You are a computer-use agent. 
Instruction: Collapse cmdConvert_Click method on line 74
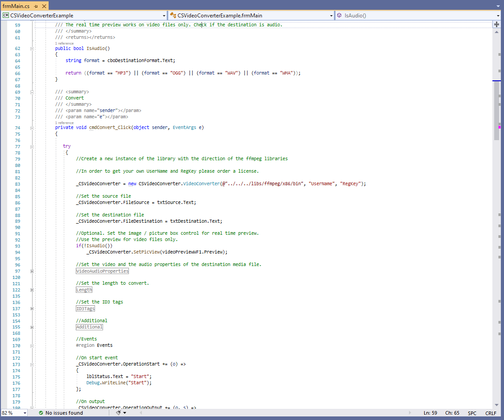click(x=32, y=128)
